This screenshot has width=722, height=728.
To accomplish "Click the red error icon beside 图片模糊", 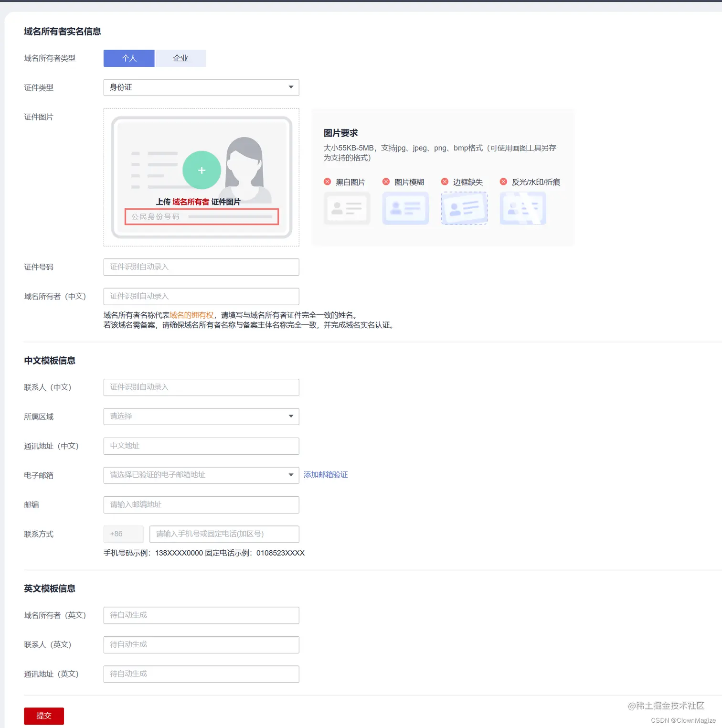I will 386,182.
